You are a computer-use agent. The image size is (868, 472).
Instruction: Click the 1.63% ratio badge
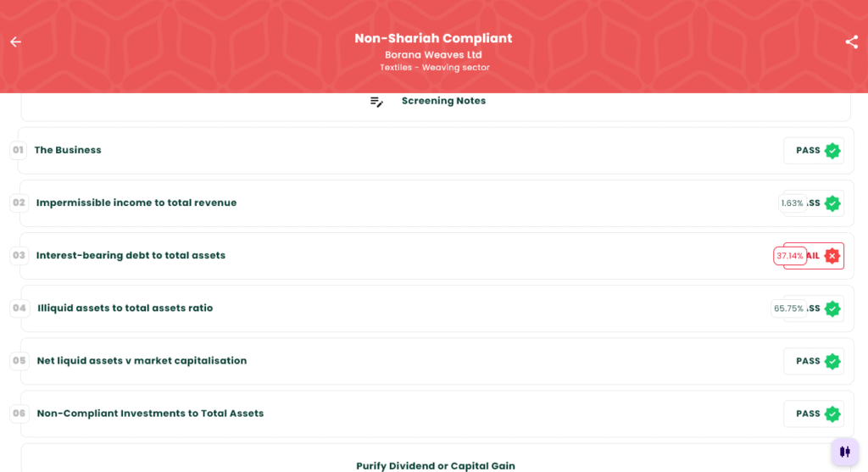point(793,203)
